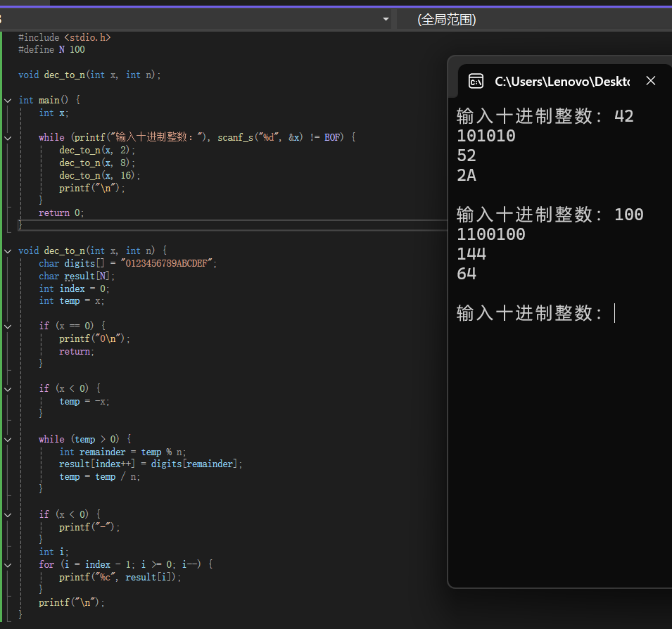Collapse the if (x < 0) printf block
Screen dimensions: 672x629
pos(8,514)
